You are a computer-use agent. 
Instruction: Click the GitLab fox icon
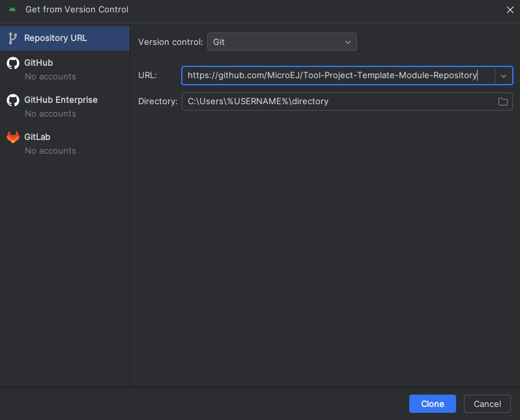click(12, 137)
